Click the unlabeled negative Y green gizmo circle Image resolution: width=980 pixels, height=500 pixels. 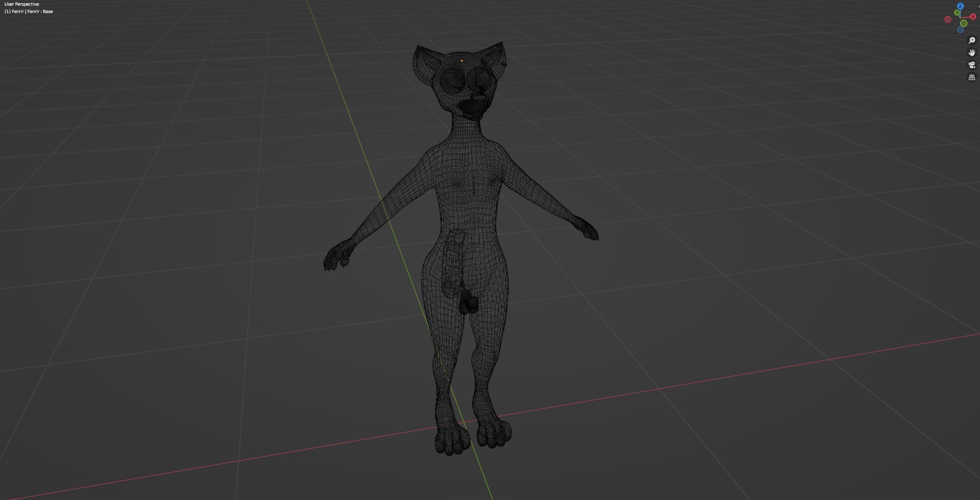click(964, 23)
